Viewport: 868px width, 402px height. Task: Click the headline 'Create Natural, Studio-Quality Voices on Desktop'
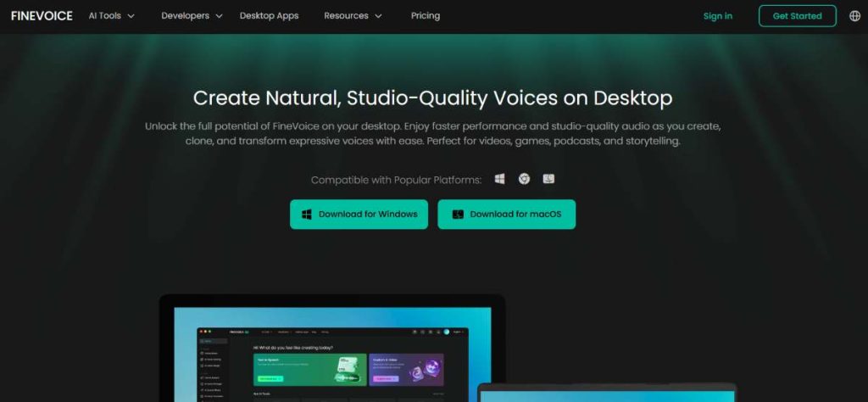[x=433, y=98]
